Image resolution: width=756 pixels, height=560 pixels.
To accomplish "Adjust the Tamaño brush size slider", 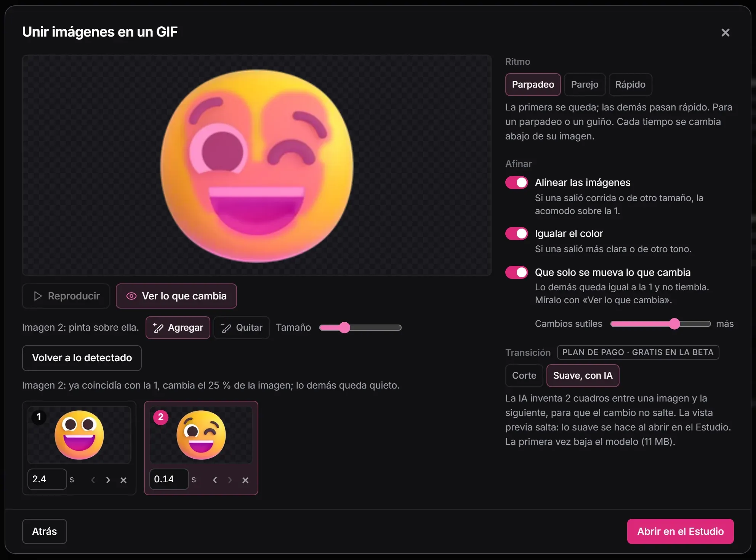I will point(360,328).
